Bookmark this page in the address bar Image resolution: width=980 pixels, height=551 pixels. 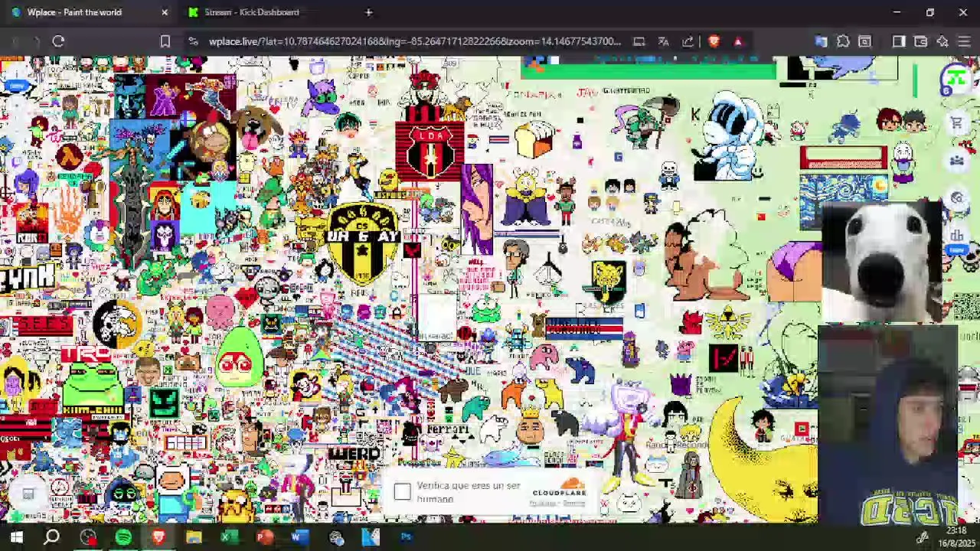click(165, 41)
